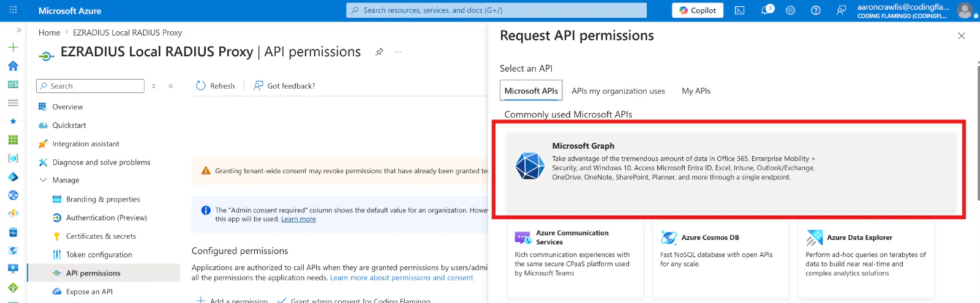The image size is (980, 303).
Task: Open portal settings gear icon
Action: 791,10
